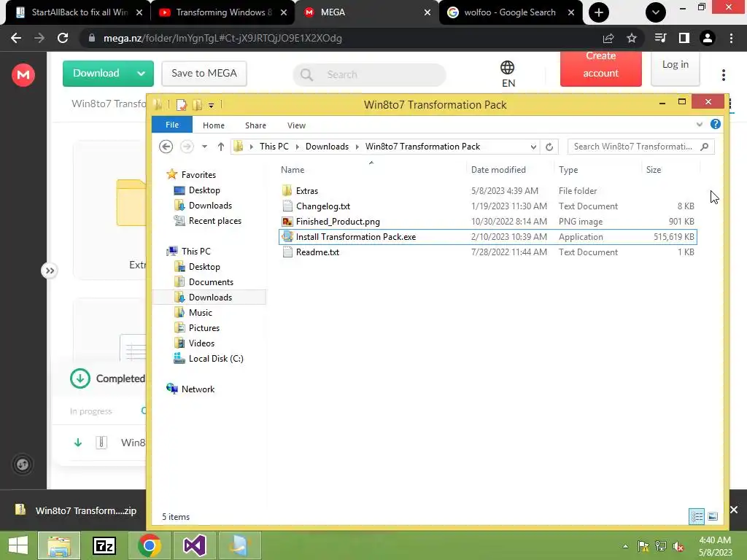Select the Extras folder
Viewport: 747px width, 560px height.
[307, 191]
